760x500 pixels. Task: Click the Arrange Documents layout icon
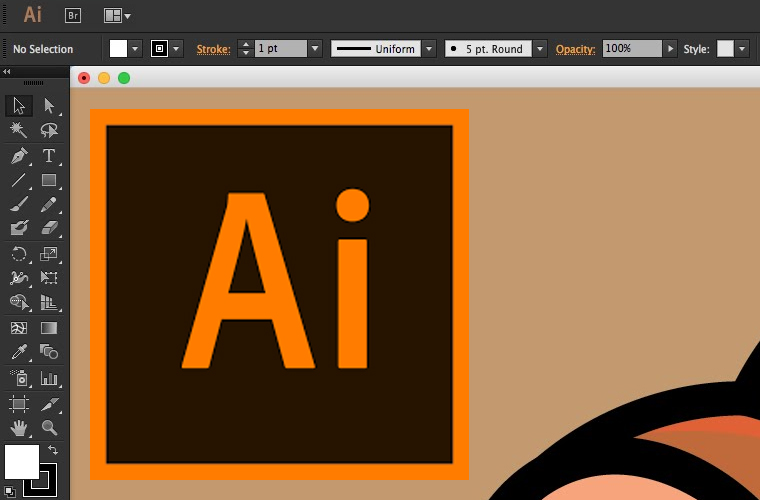[112, 16]
